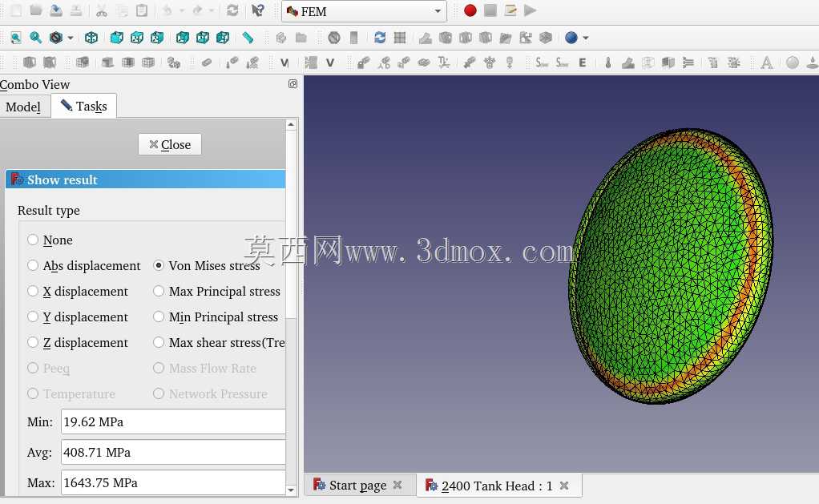819x504 pixels.
Task: Set the isometric view cube
Action: click(91, 38)
